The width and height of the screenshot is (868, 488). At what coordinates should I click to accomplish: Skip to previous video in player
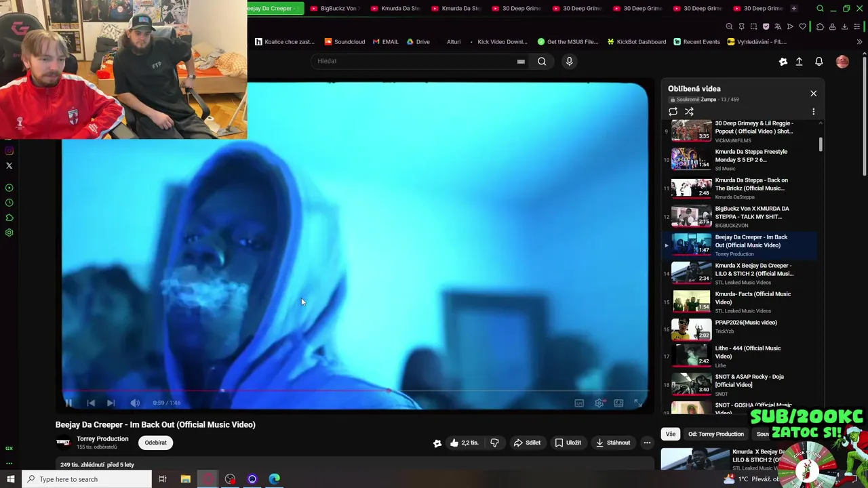[91, 403]
